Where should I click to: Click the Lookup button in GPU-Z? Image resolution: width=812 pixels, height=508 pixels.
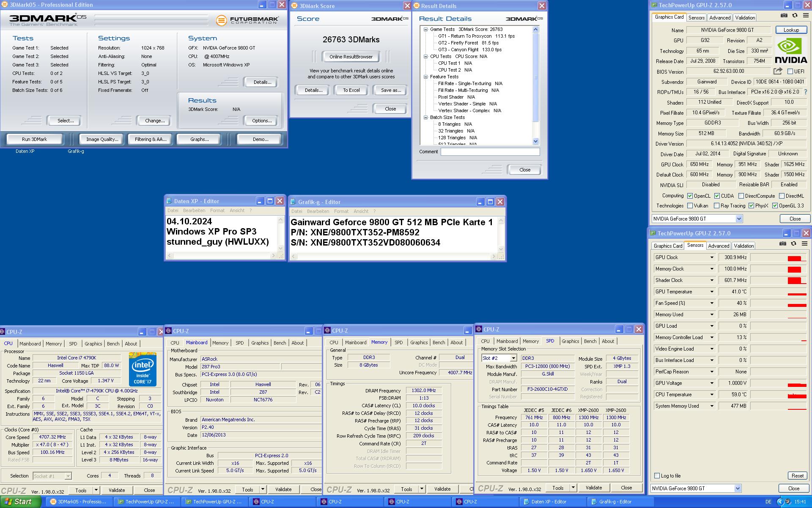point(791,30)
